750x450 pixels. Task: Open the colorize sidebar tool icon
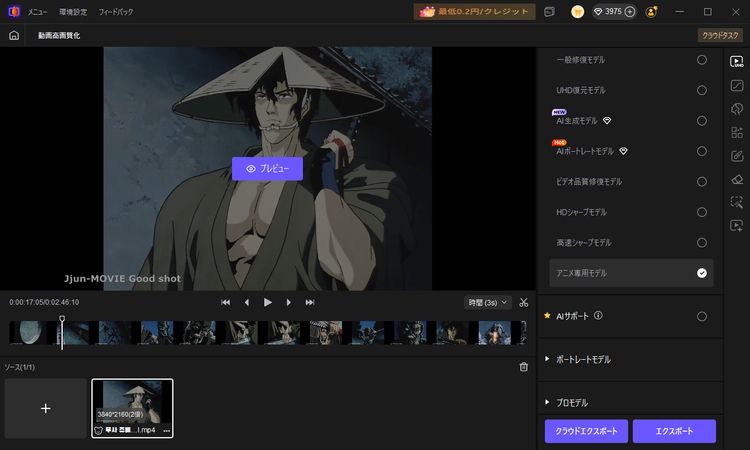tap(737, 109)
